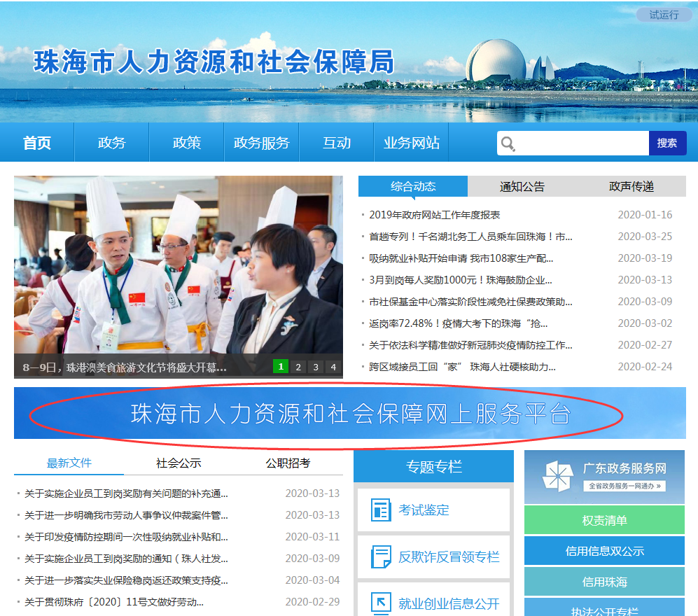Open 关于贯彻珠府〔2020〕11号文 file
Screen dimensions: 698x616
pyautogui.click(x=114, y=602)
